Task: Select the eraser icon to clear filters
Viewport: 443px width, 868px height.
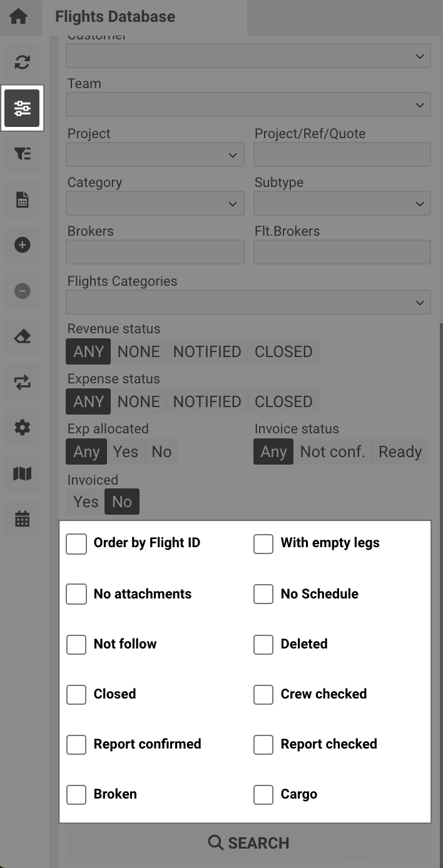Action: (x=22, y=336)
